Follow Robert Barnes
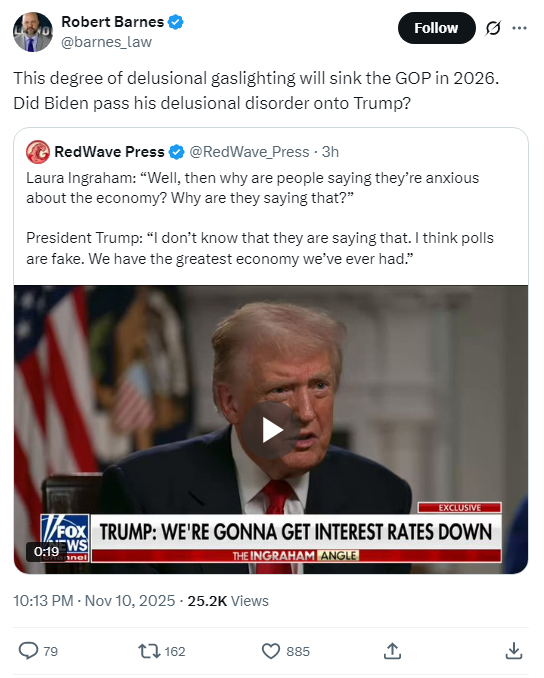Viewport: 544px width, 678px height. pos(436,28)
